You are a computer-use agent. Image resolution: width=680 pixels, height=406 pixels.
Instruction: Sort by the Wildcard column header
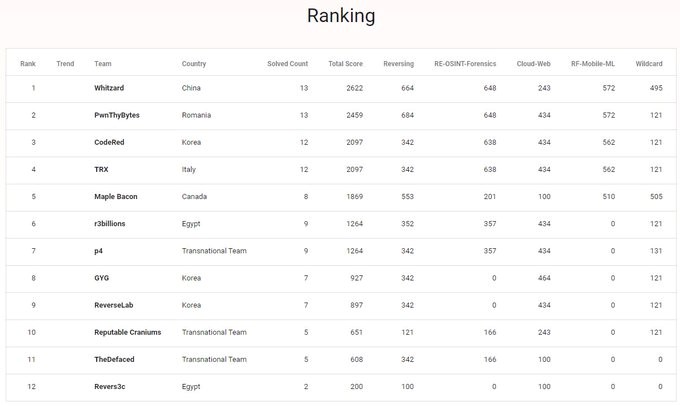(x=649, y=64)
